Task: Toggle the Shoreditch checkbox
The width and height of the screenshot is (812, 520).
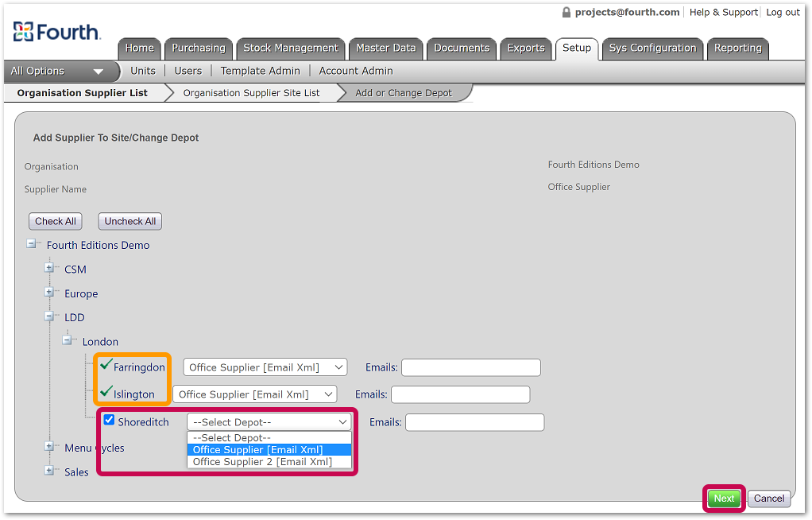Action: click(x=110, y=420)
